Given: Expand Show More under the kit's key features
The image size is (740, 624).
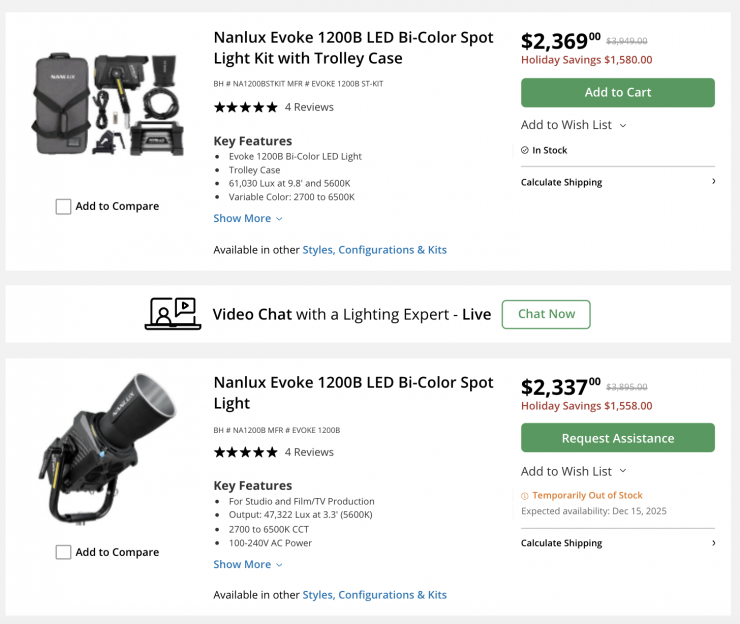Looking at the screenshot, I should 248,218.
